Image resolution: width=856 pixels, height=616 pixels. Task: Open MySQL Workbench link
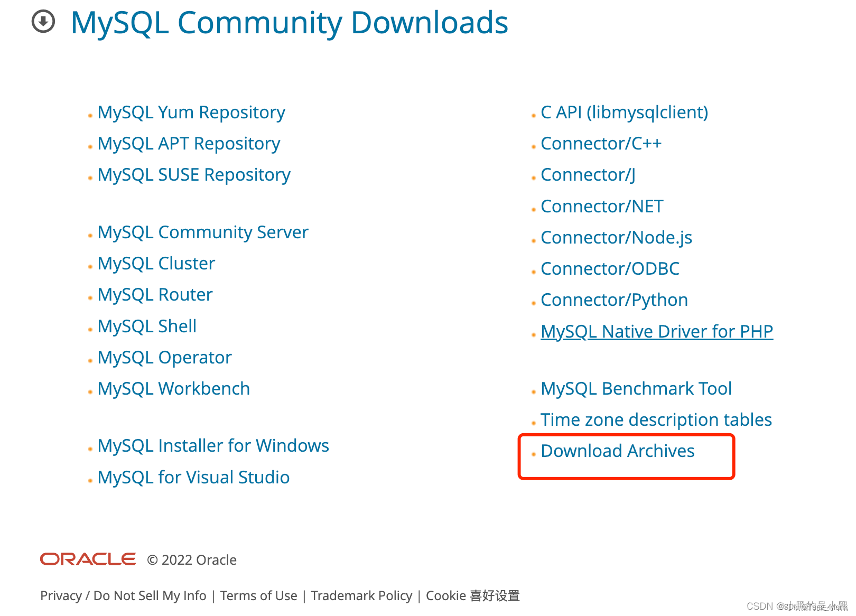pyautogui.click(x=173, y=388)
